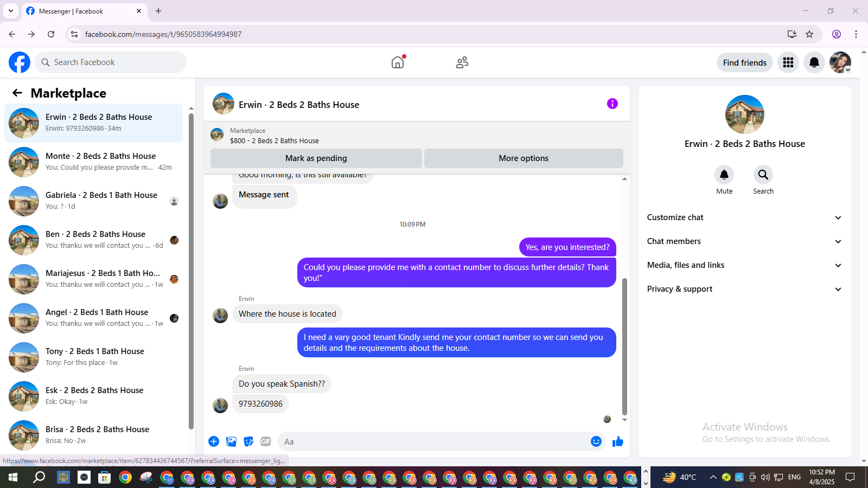The height and width of the screenshot is (488, 868).
Task: Go to Facebook Home feed icon
Action: tap(398, 62)
